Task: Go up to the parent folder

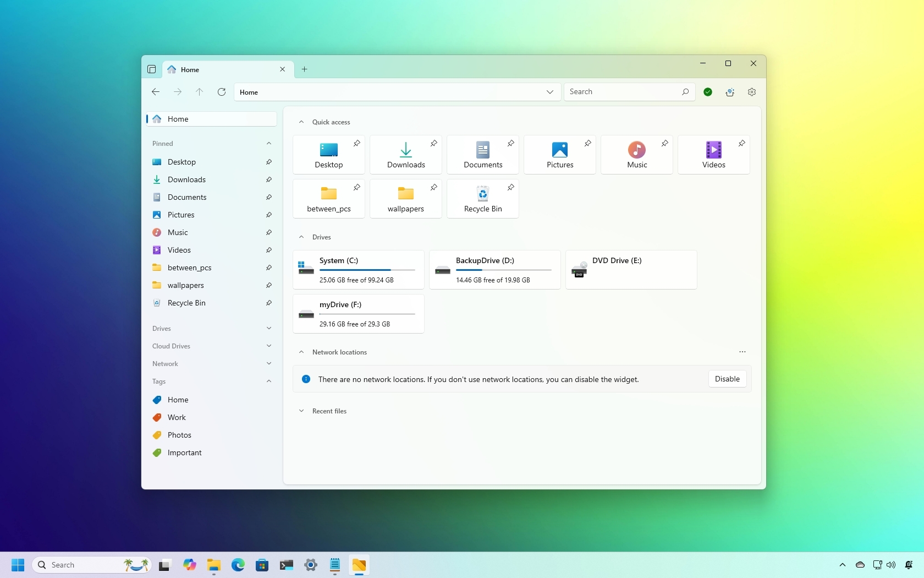Action: pyautogui.click(x=199, y=92)
